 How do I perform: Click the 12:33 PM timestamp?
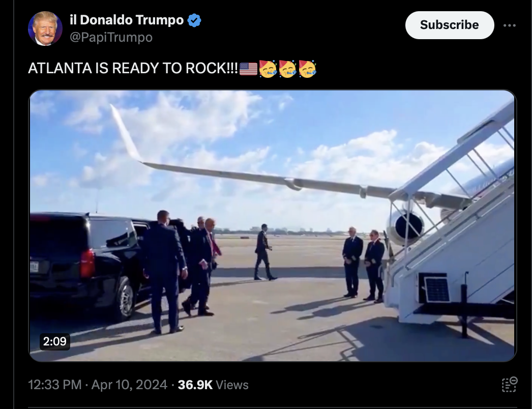pyautogui.click(x=54, y=385)
